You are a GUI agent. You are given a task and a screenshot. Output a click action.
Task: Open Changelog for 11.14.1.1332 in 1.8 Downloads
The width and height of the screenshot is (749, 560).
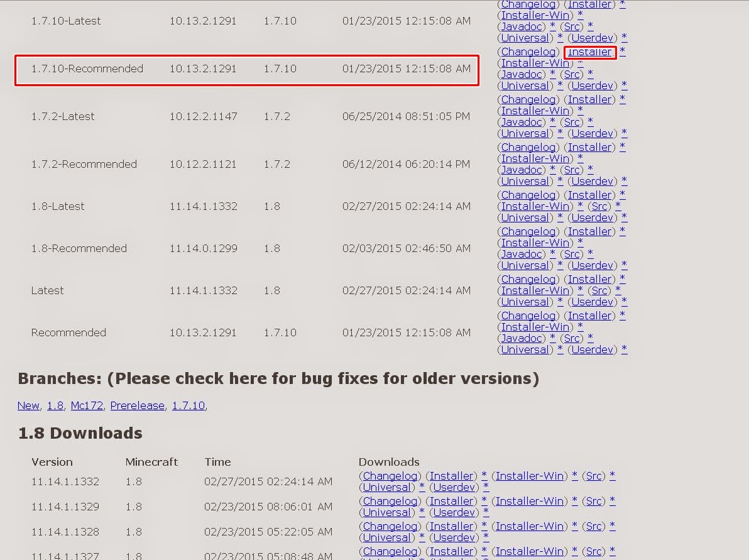390,476
